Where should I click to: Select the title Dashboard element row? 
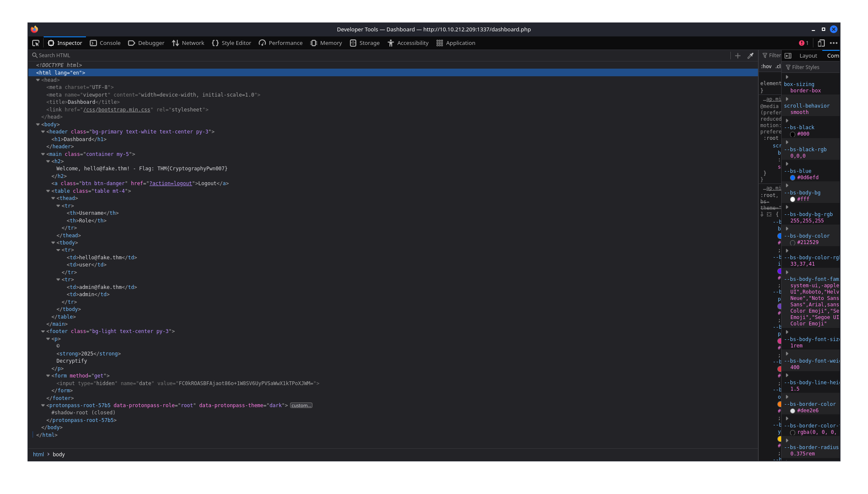pyautogui.click(x=83, y=102)
